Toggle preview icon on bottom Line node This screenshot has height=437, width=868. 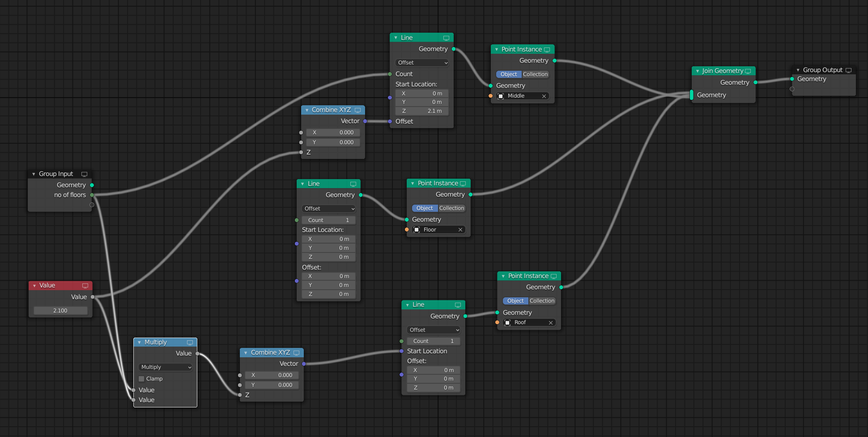(x=458, y=305)
